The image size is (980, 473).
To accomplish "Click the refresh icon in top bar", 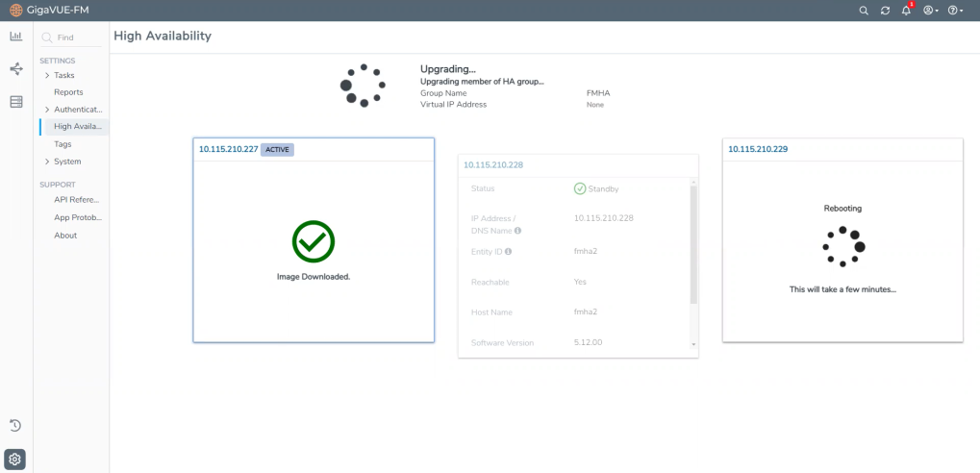I will (885, 11).
